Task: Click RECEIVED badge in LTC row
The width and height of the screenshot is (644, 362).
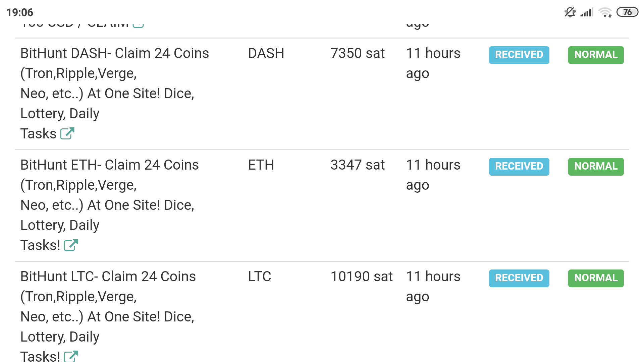Action: coord(519,278)
